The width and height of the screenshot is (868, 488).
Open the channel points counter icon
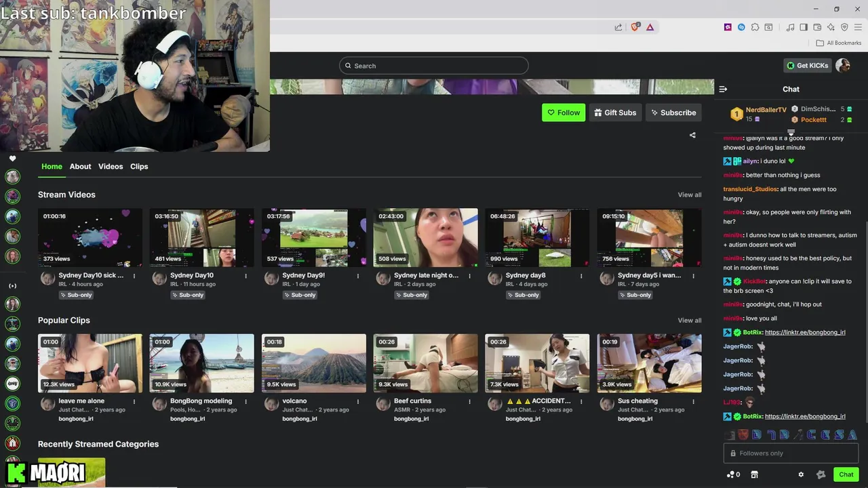(x=733, y=474)
